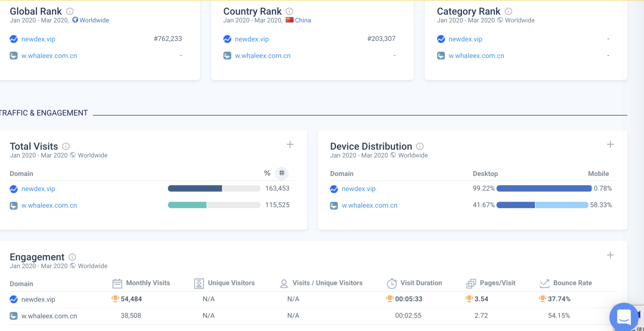The width and height of the screenshot is (644, 331).
Task: Switch Total Visits to percentage view
Action: point(267,173)
